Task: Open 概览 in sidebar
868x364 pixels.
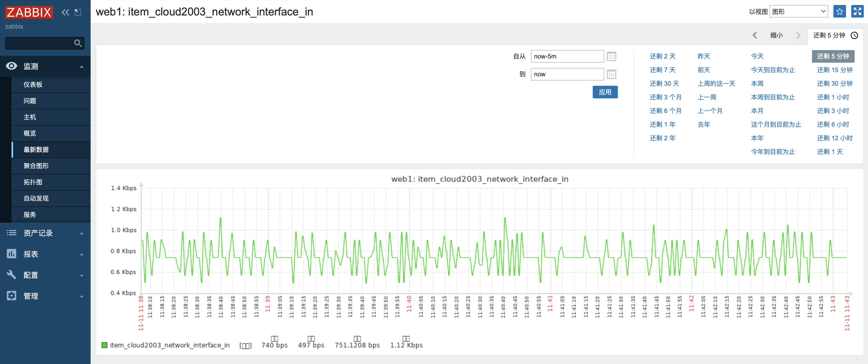Action: point(51,133)
